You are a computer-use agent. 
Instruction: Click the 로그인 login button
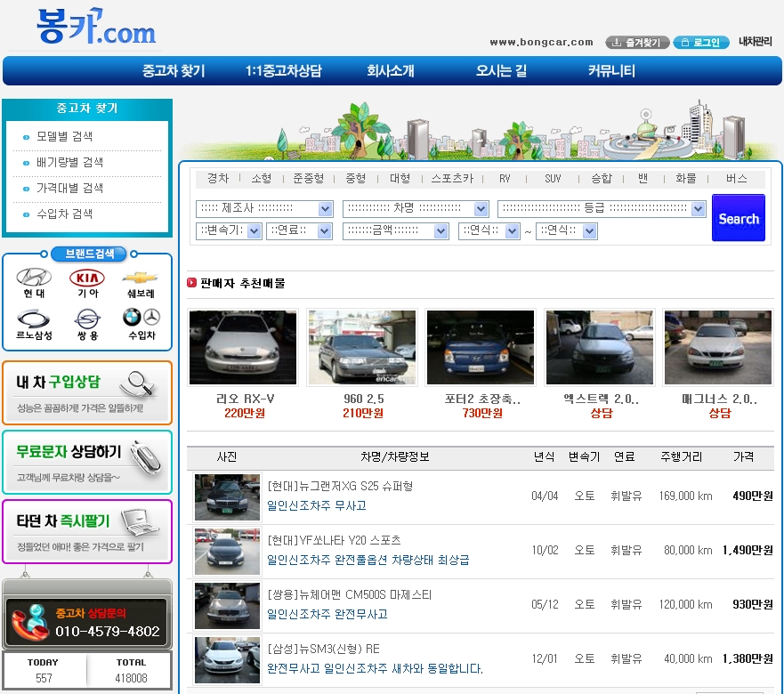click(x=701, y=43)
